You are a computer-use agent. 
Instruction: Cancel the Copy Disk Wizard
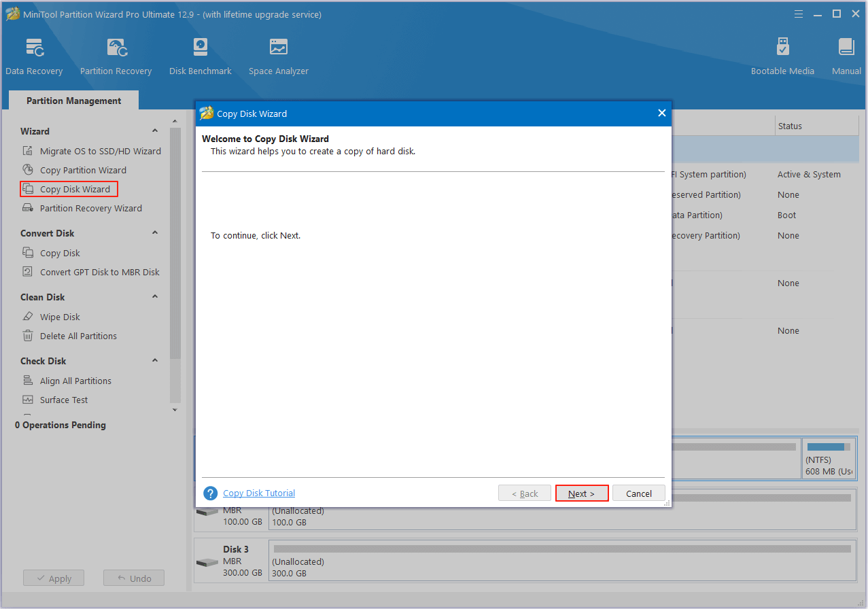point(639,493)
